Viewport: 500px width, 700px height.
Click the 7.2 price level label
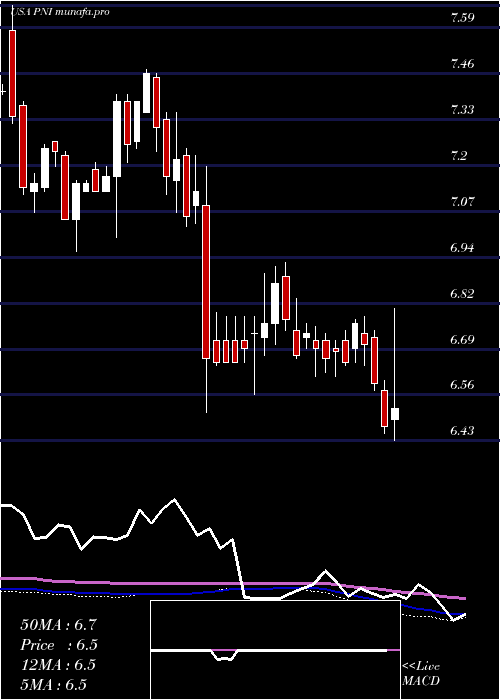[x=459, y=156]
